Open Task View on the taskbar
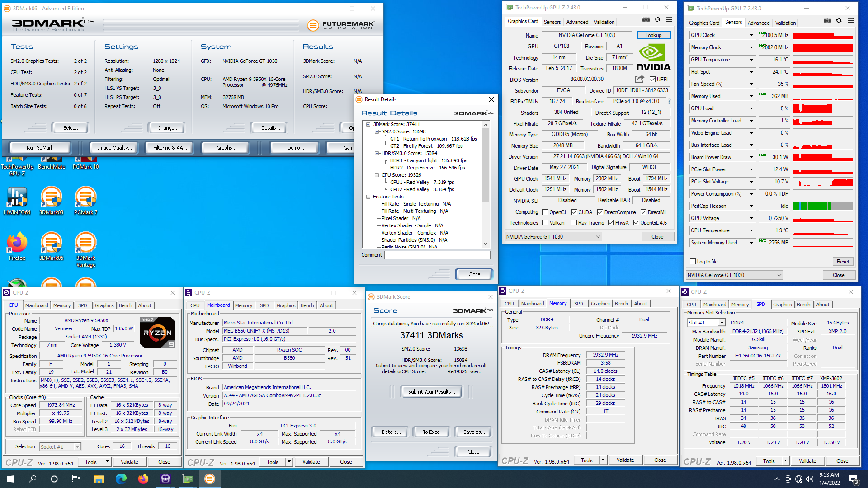The height and width of the screenshot is (488, 868). coord(76,479)
